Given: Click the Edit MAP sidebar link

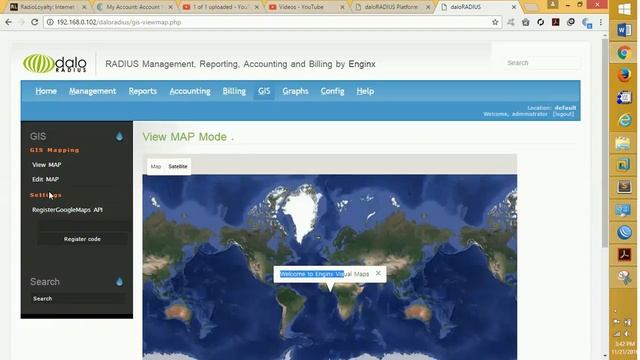Looking at the screenshot, I should point(45,179).
